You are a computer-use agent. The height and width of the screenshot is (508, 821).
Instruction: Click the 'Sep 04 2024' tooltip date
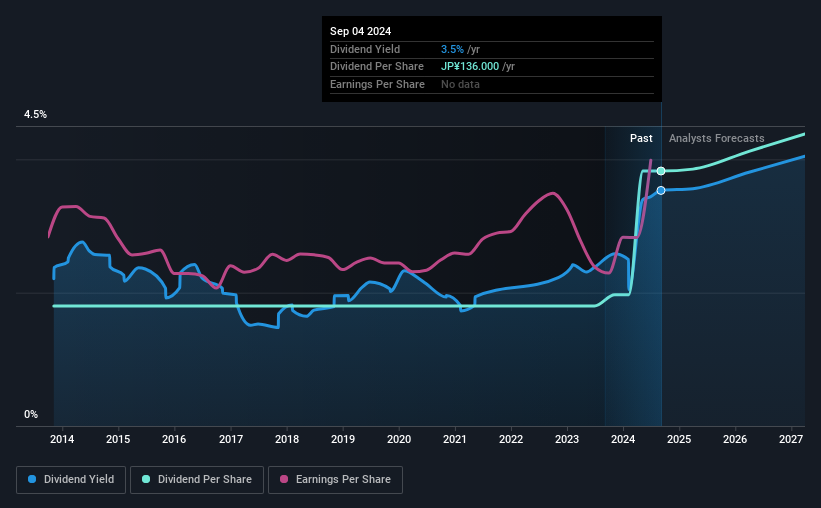click(x=360, y=31)
